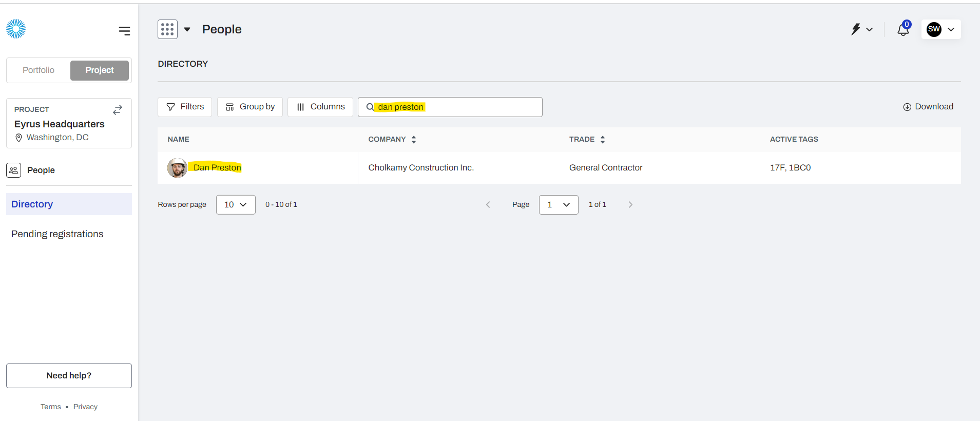Download the directory list
This screenshot has height=421, width=980.
point(928,107)
